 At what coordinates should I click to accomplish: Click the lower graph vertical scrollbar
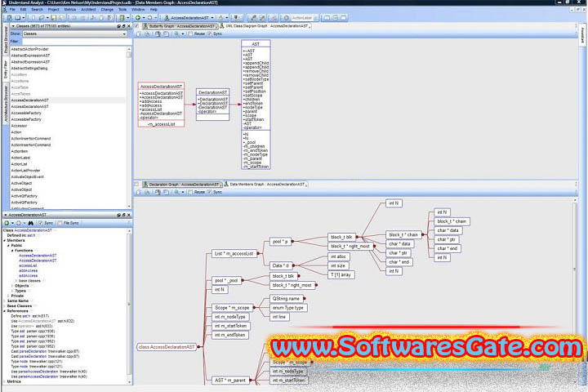click(574, 289)
